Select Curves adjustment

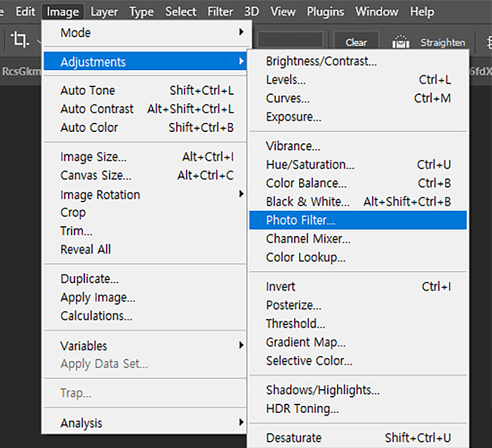pos(358,98)
